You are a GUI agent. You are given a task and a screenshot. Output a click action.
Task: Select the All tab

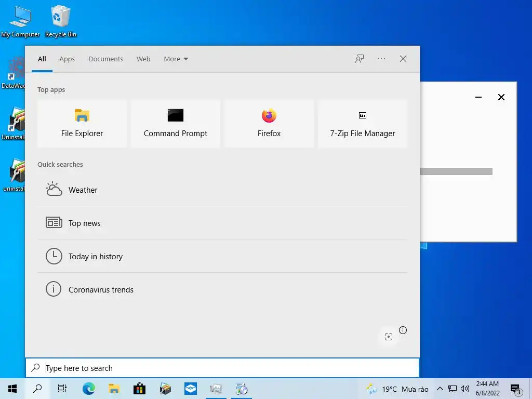click(42, 59)
